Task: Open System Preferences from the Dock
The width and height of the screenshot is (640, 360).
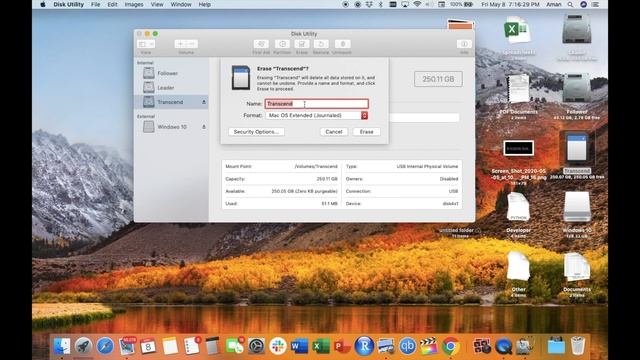Action: tap(256, 346)
